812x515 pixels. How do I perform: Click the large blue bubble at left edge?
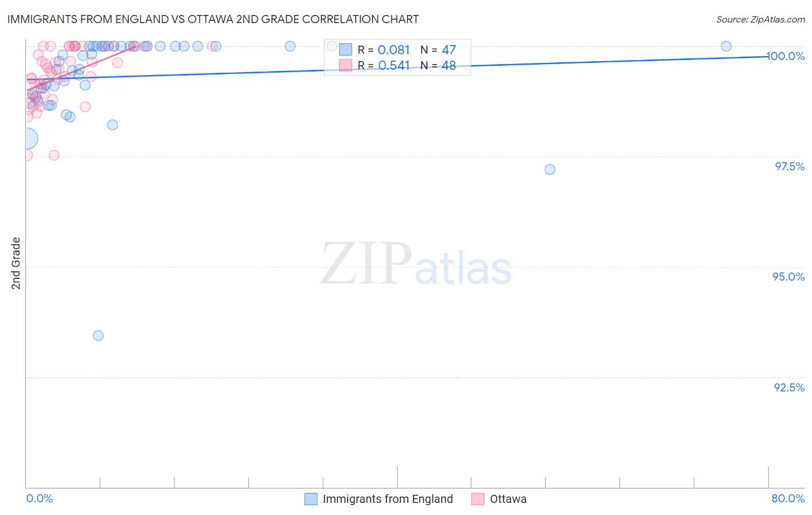coord(27,139)
